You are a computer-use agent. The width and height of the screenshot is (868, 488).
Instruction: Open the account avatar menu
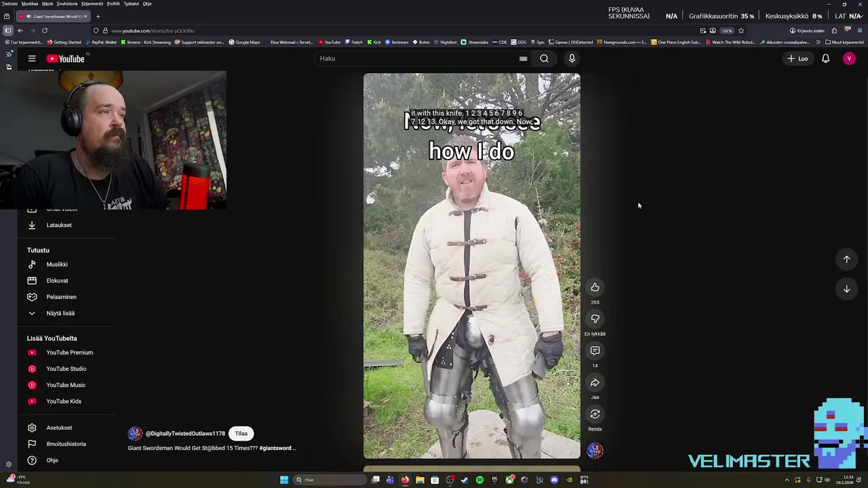(x=849, y=59)
